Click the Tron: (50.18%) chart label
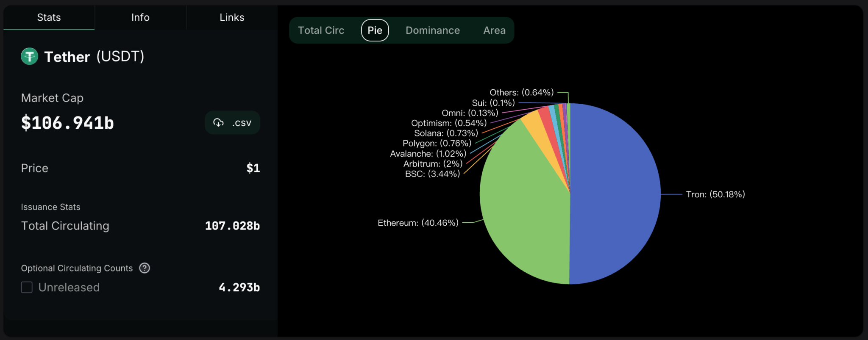This screenshot has height=340, width=868. pos(715,194)
